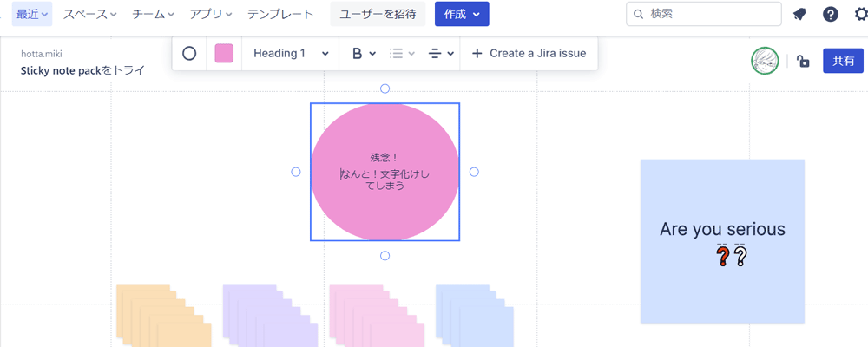Click the top connector handle of the circle
868x347 pixels.
385,88
